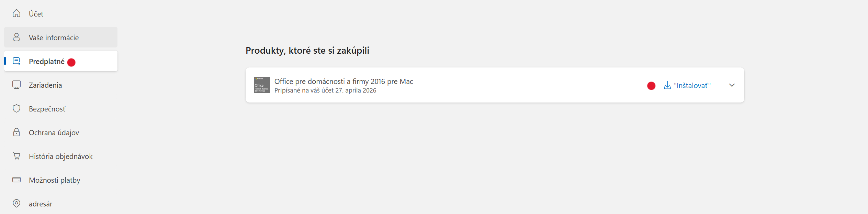Screen dimensions: 868x214
Task: Open the Účet menu item
Action: (36, 14)
